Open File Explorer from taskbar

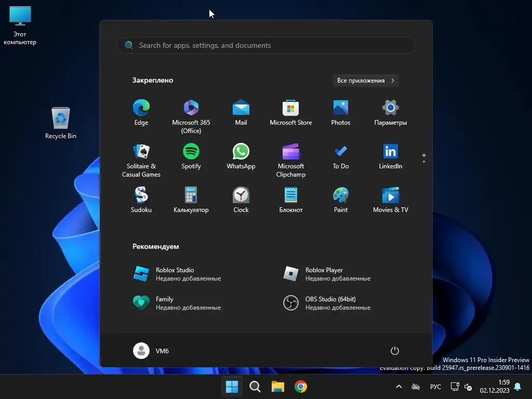pos(278,387)
